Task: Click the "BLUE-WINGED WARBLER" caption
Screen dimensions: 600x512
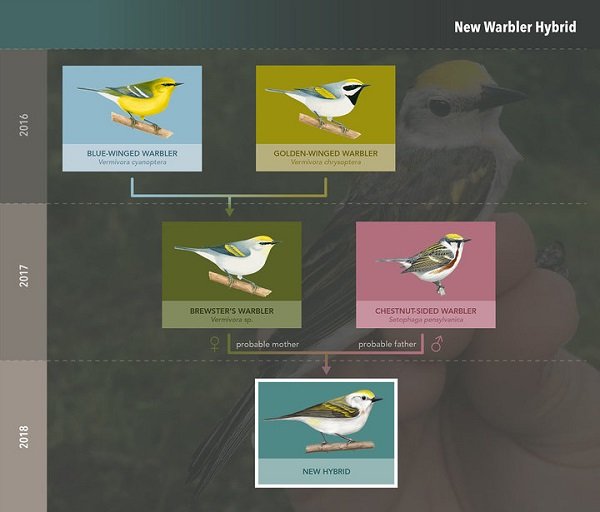Action: tap(132, 153)
